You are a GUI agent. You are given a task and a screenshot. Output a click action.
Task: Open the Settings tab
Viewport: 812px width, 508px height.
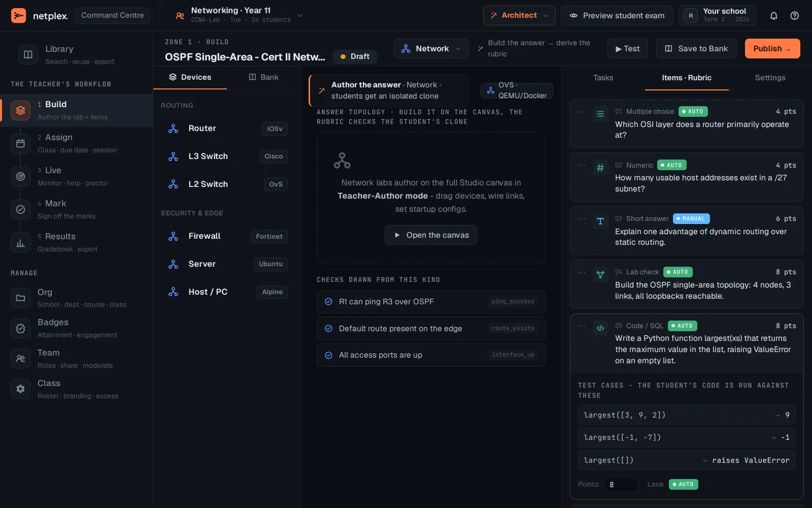tap(770, 78)
